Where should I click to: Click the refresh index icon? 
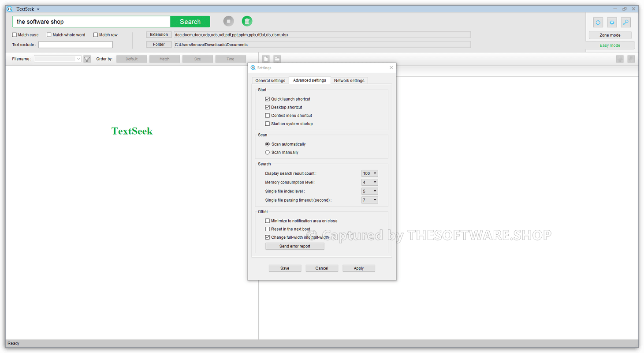tap(598, 23)
